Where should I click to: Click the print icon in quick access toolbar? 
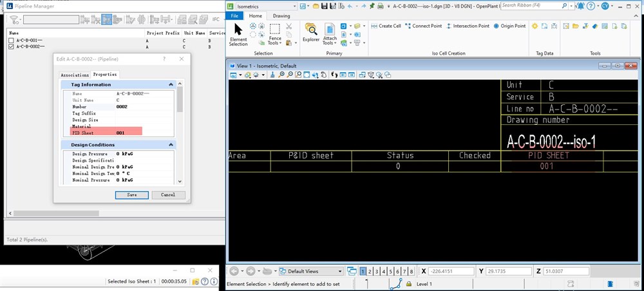[x=381, y=6]
